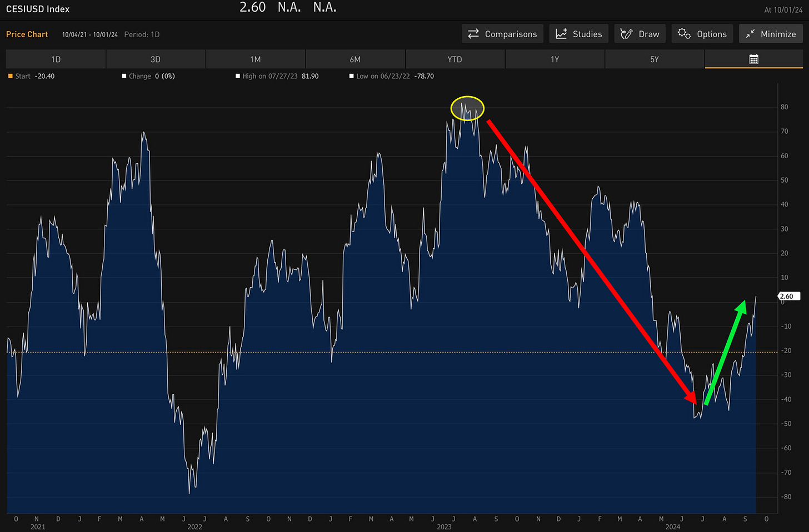This screenshot has height=532, width=809.
Task: Click the Low on 06/23/22 value -78.70
Action: pos(424,76)
